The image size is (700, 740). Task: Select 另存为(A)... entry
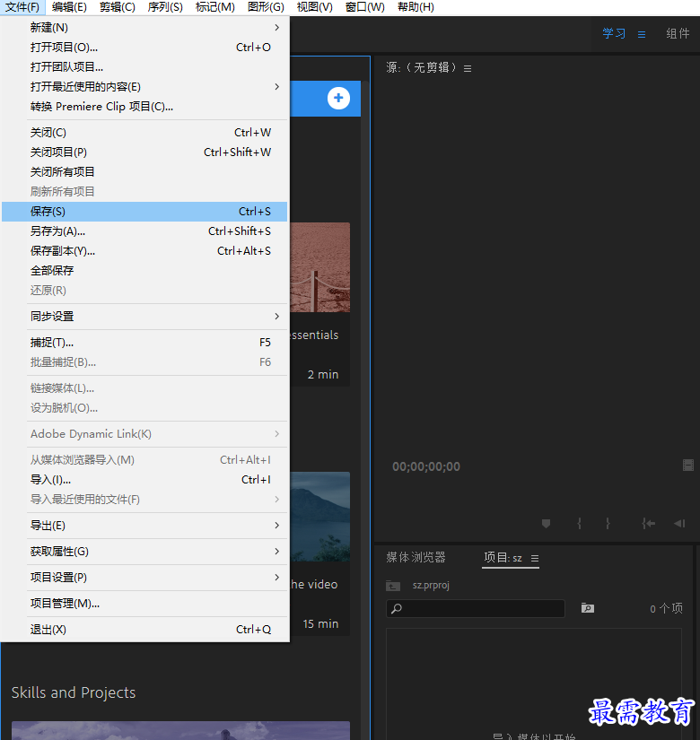[144, 231]
